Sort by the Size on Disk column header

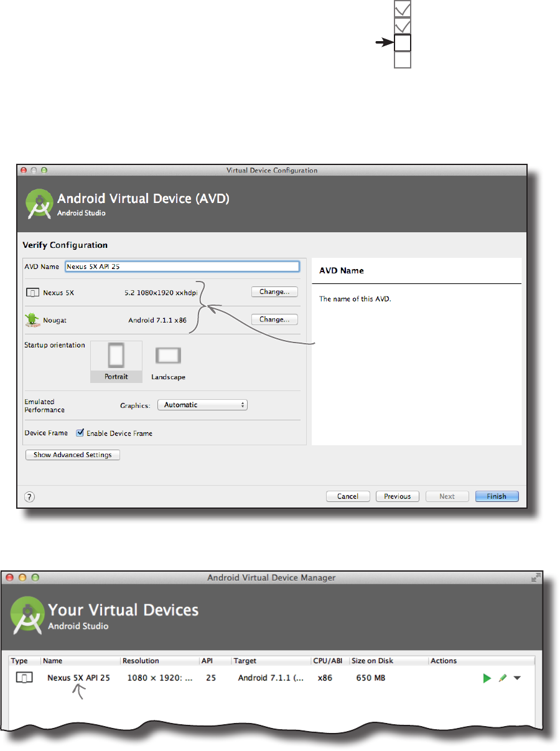pyautogui.click(x=372, y=661)
